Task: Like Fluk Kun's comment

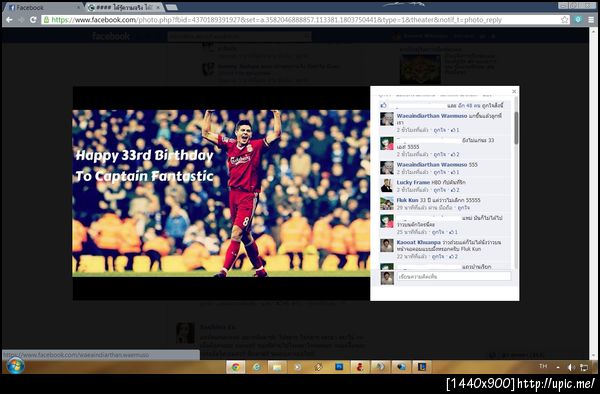Action: 463,208
